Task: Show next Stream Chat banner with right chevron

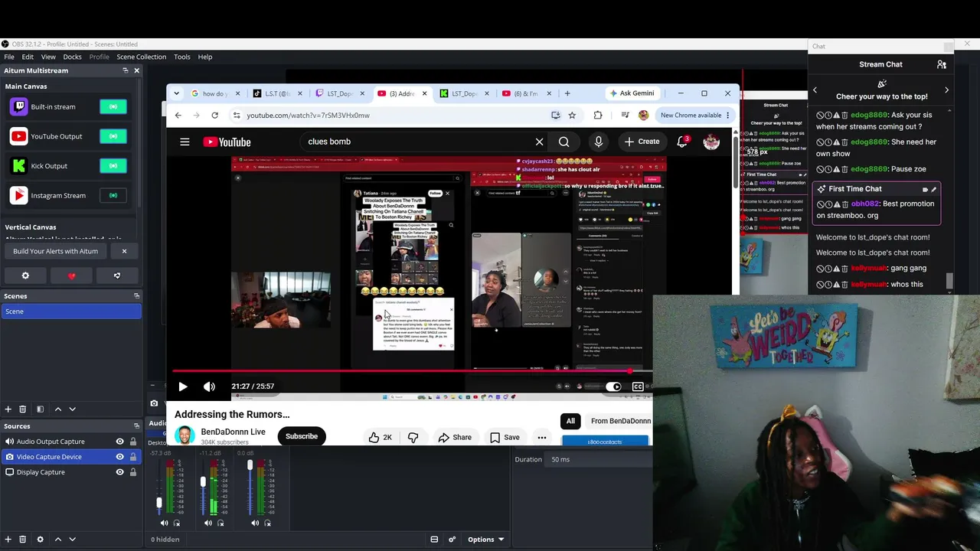Action: coord(946,90)
